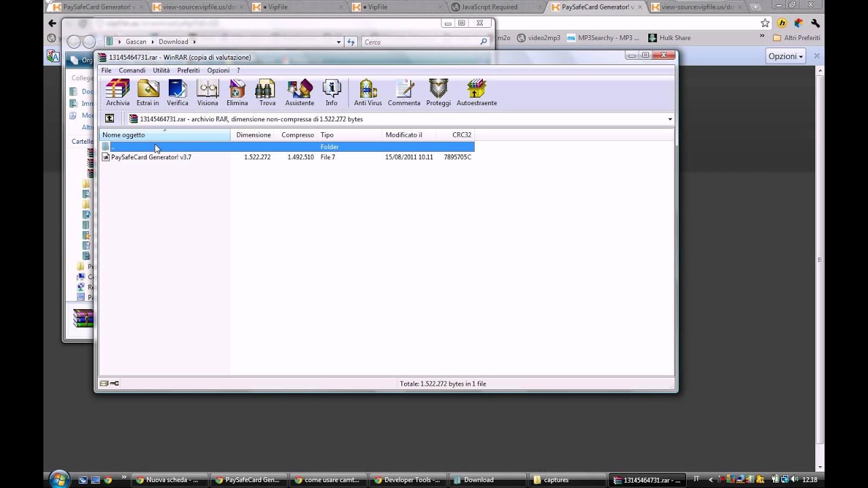Open the Comandi menu
The width and height of the screenshot is (868, 488).
coord(132,70)
